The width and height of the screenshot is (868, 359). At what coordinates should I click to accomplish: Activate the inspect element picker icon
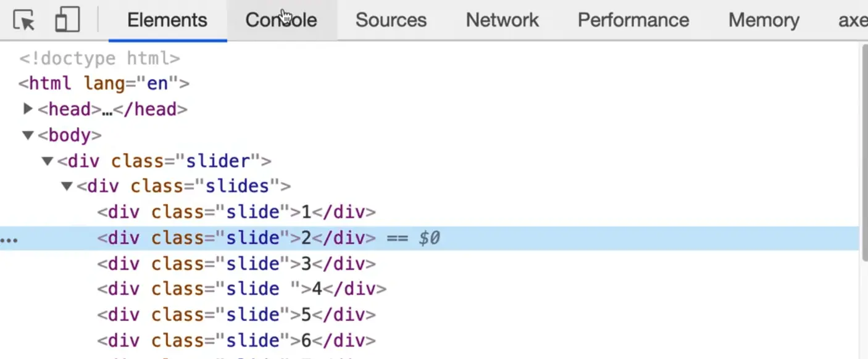[x=24, y=20]
